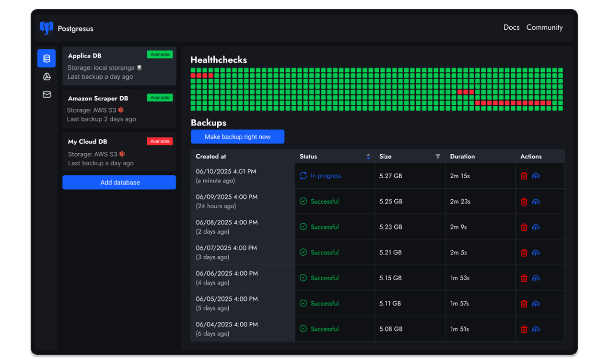The image size is (609, 364).
Task: Restore the 06/10/2025 4:01 PM backup via cloud icon
Action: [536, 176]
